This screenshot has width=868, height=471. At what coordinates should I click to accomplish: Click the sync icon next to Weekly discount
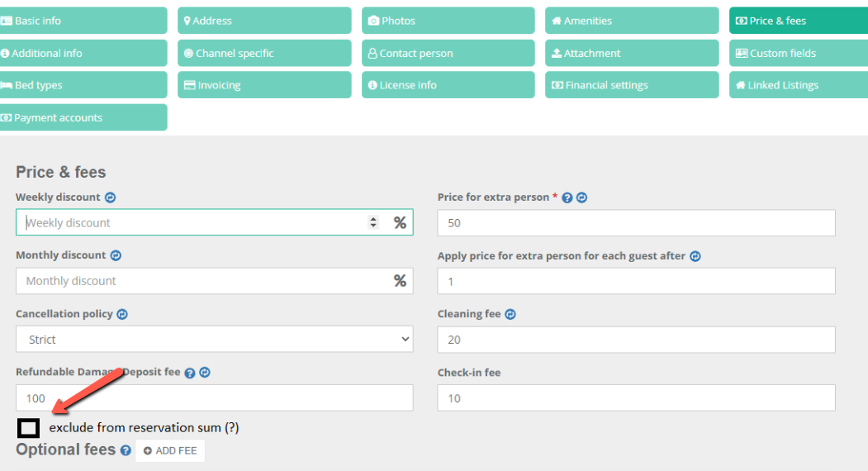pyautogui.click(x=110, y=197)
